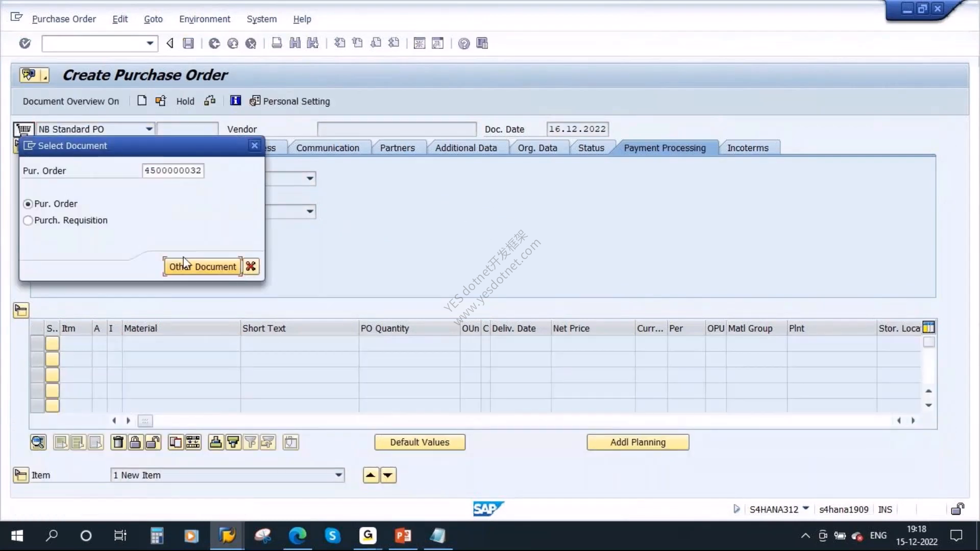Switch to the Incoterms tab
Viewport: 980px width, 551px height.
click(x=748, y=148)
